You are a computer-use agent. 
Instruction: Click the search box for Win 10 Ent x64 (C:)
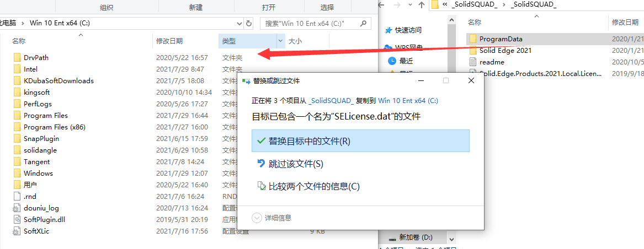(x=316, y=23)
